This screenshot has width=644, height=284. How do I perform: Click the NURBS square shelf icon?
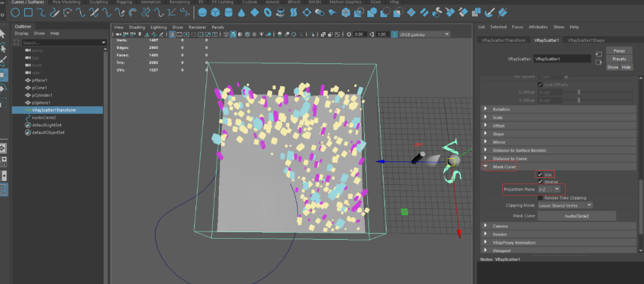coord(29,12)
